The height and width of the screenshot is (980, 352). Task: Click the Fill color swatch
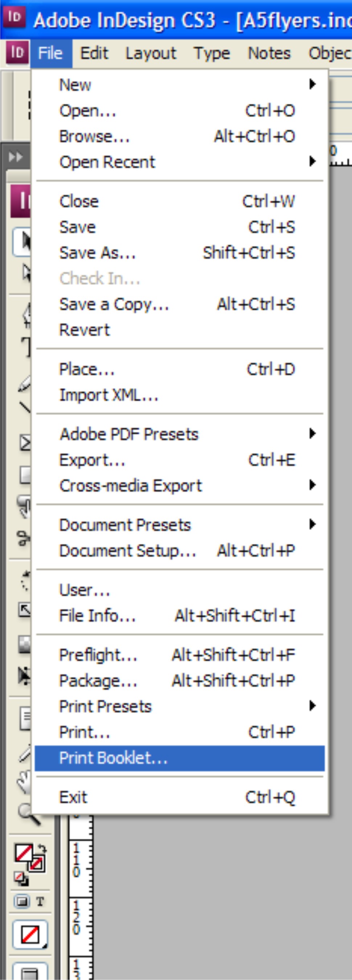[24, 853]
